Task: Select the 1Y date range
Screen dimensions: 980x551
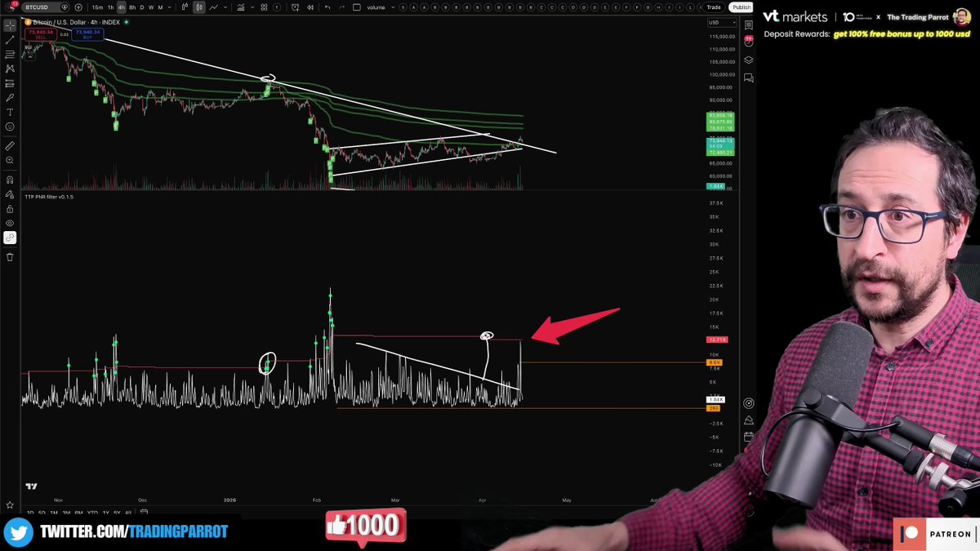Action: pos(105,513)
